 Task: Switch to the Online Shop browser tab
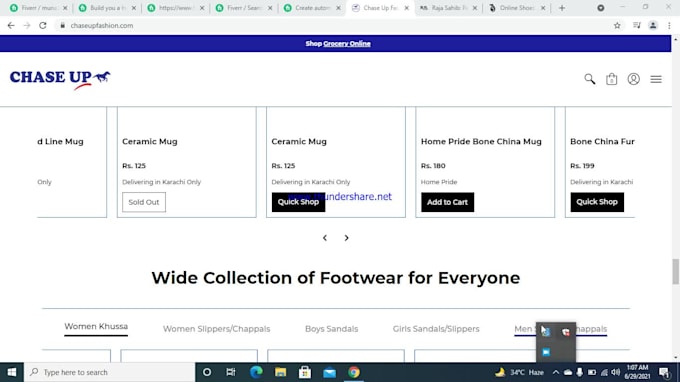pyautogui.click(x=517, y=8)
